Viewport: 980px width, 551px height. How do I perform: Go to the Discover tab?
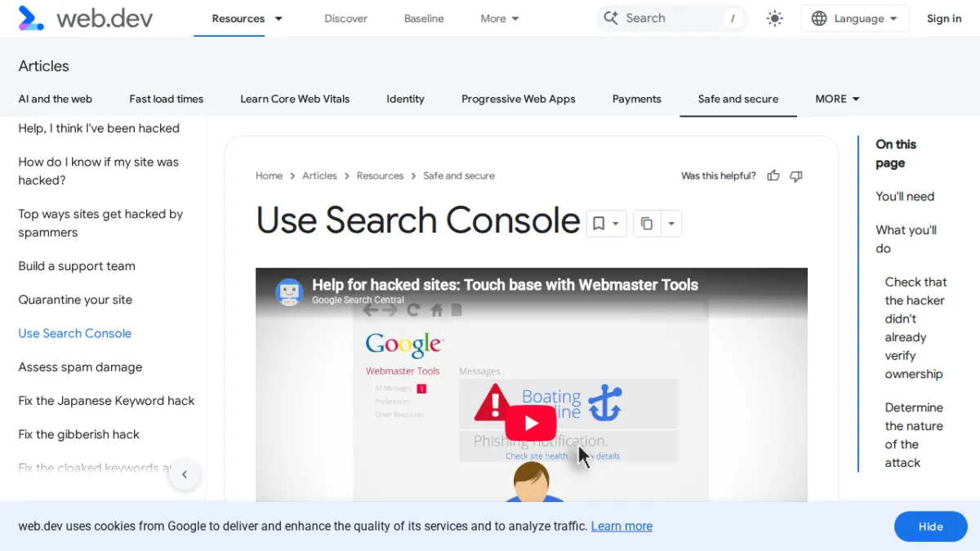point(345,18)
